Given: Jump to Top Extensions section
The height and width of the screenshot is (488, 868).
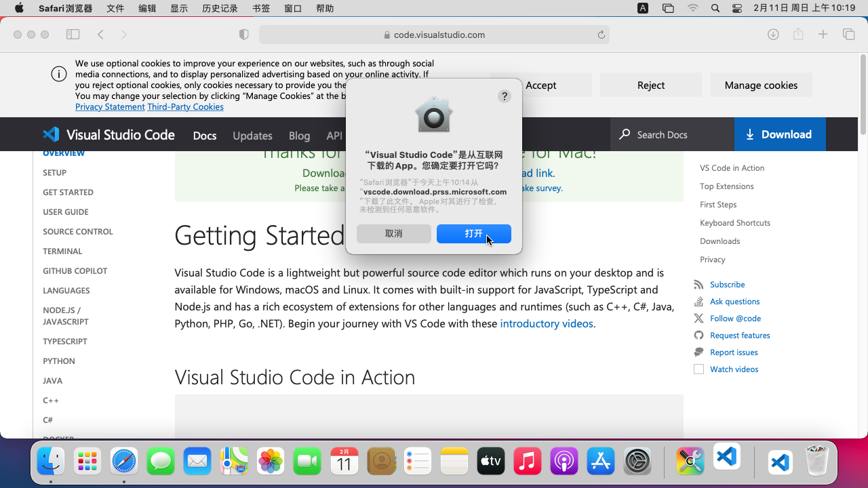Looking at the screenshot, I should (727, 186).
